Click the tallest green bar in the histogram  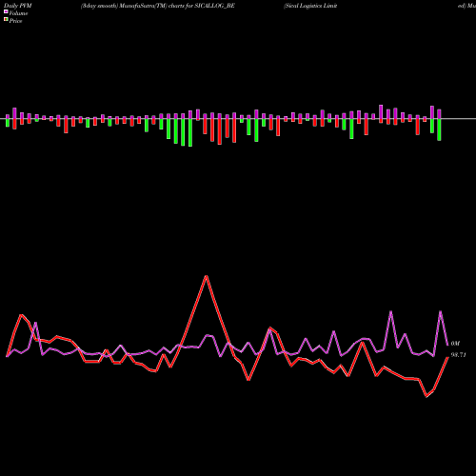190,132
